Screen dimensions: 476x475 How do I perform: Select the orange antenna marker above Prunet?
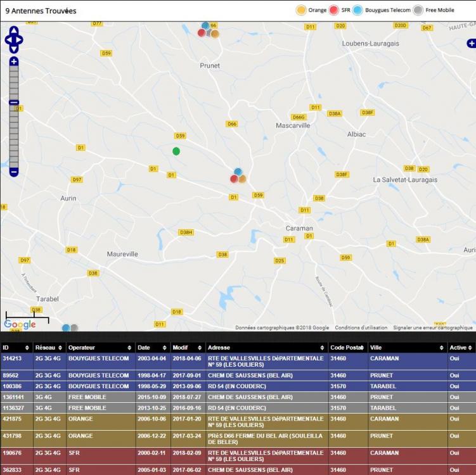[x=215, y=34]
